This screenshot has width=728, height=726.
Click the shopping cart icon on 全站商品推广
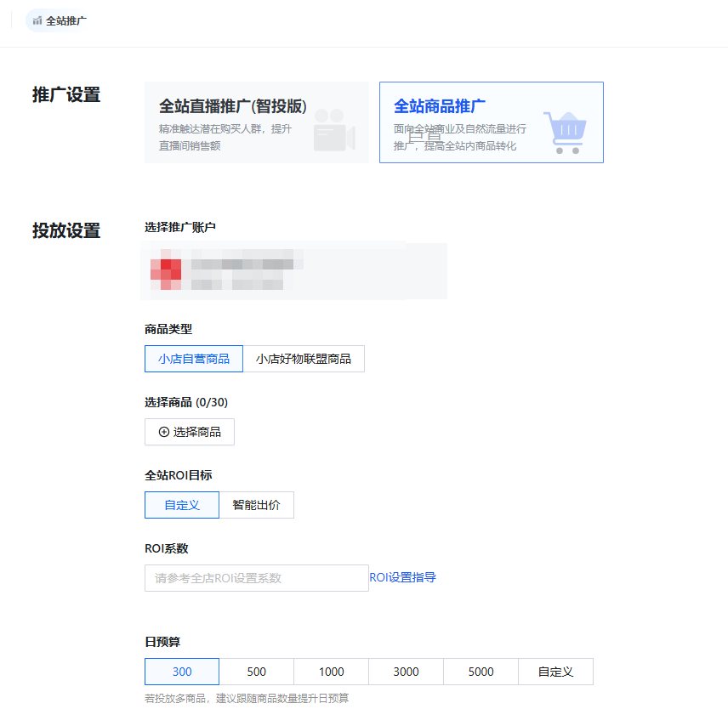pyautogui.click(x=565, y=133)
